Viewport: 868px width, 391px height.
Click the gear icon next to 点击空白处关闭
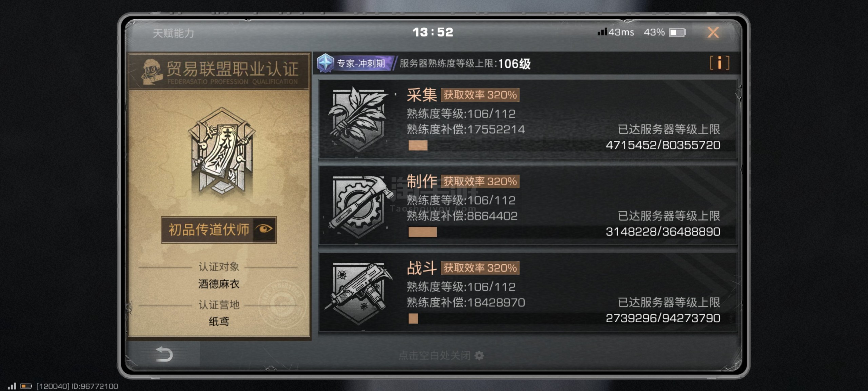pos(479,355)
